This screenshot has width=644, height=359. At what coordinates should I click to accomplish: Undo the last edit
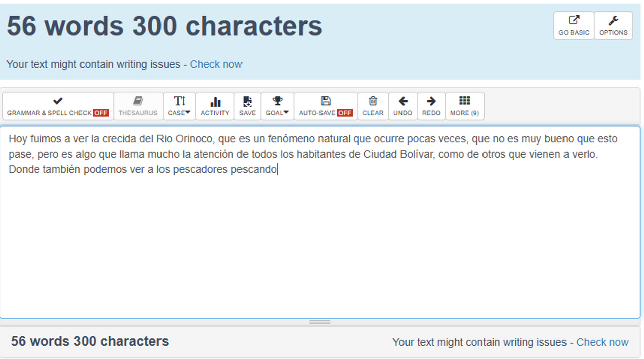[x=403, y=106]
